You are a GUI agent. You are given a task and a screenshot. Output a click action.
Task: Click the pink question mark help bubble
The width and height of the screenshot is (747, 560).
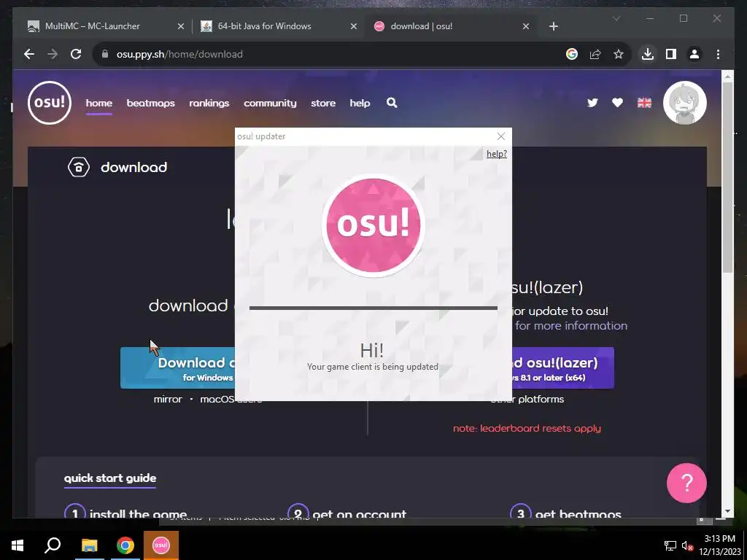686,483
